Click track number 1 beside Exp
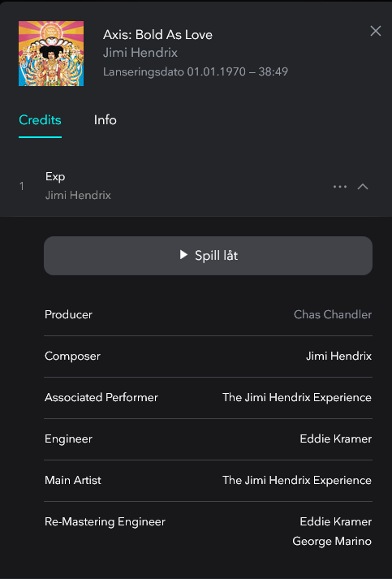Screen dimensions: 392x579 (x=22, y=186)
